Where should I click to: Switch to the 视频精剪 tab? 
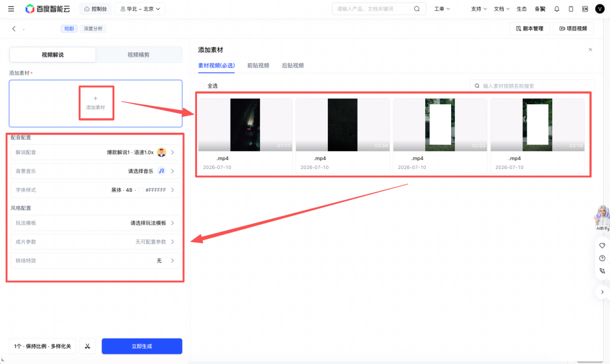click(x=139, y=55)
